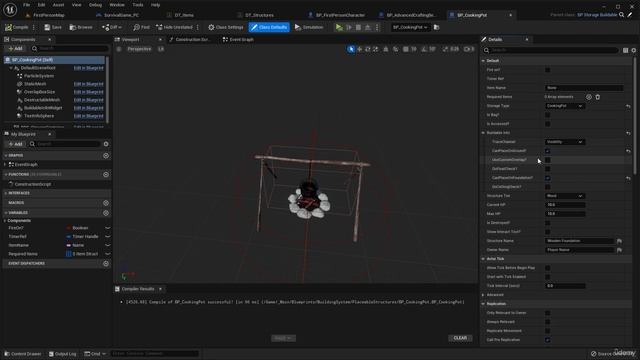This screenshot has height=360, width=640.
Task: Open the Diff dropdown
Action: 111,27
